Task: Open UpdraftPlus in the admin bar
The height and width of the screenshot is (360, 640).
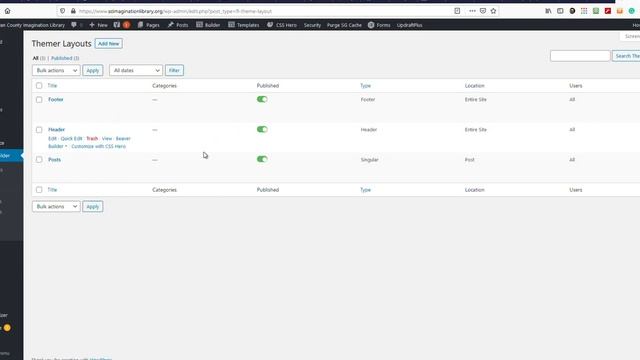Action: click(x=409, y=25)
